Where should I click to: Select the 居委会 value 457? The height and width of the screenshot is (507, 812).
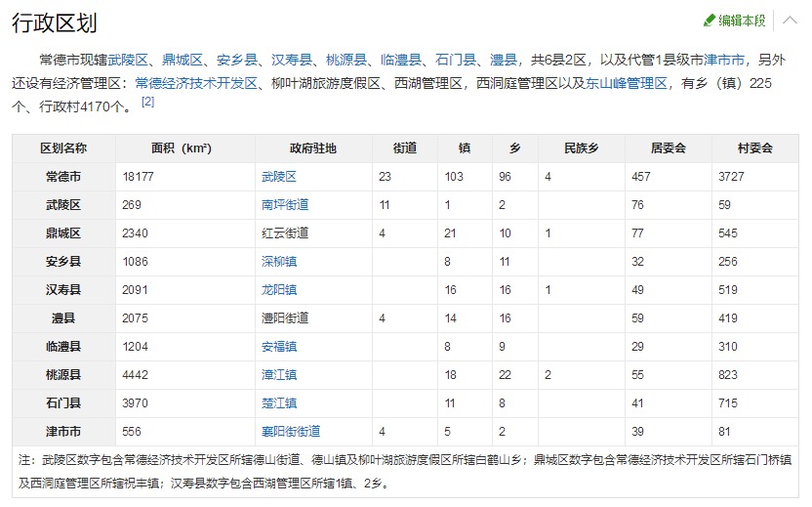click(x=641, y=177)
